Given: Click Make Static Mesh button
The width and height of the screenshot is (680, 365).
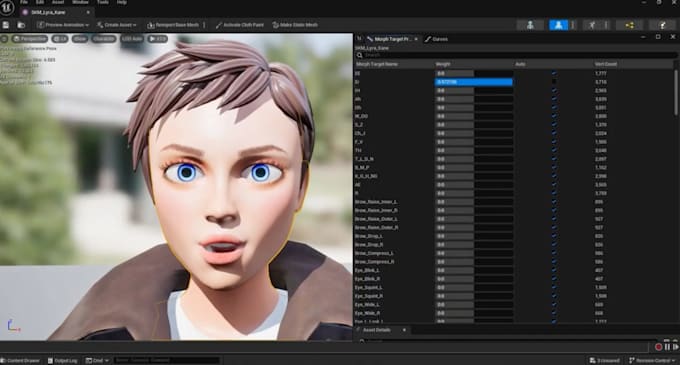Looking at the screenshot, I should coord(295,25).
